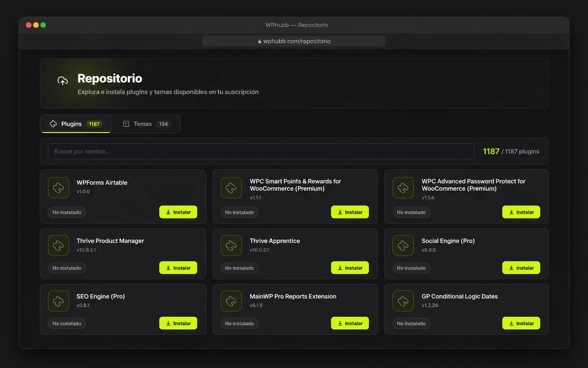Click the WPForms Airtable plugin icon

click(59, 188)
